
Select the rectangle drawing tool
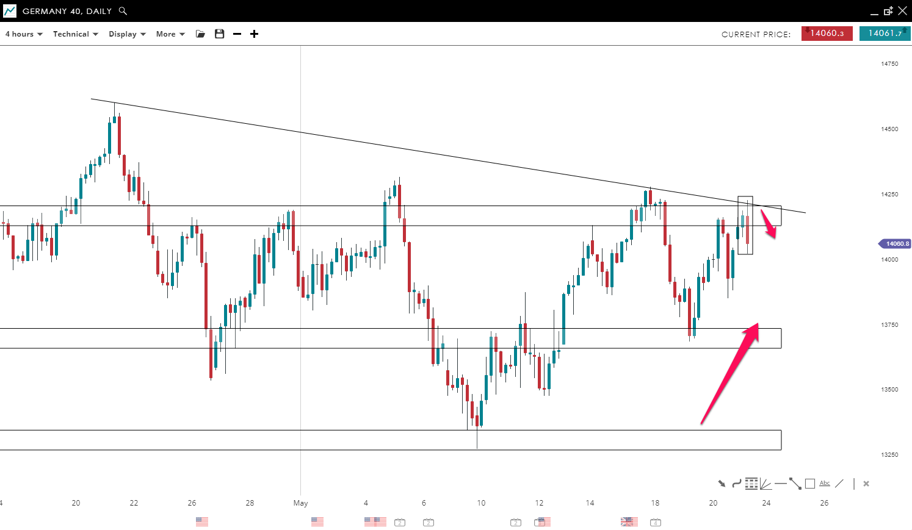pos(810,484)
